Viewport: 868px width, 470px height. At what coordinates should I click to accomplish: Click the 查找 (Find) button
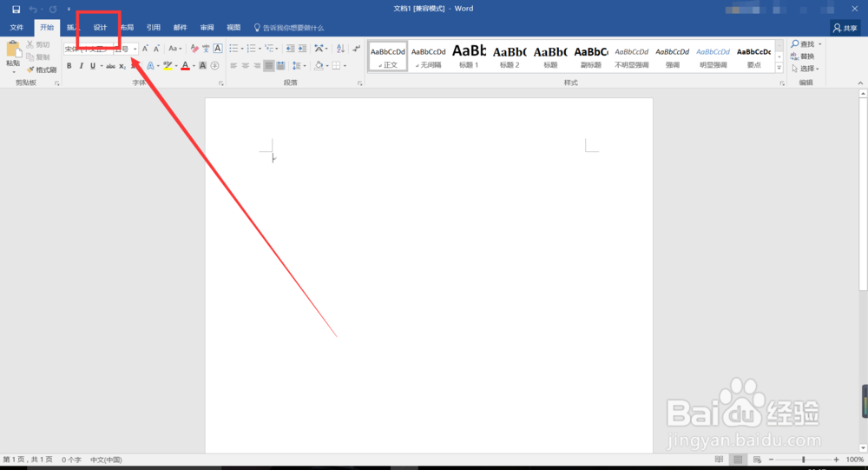pyautogui.click(x=806, y=43)
